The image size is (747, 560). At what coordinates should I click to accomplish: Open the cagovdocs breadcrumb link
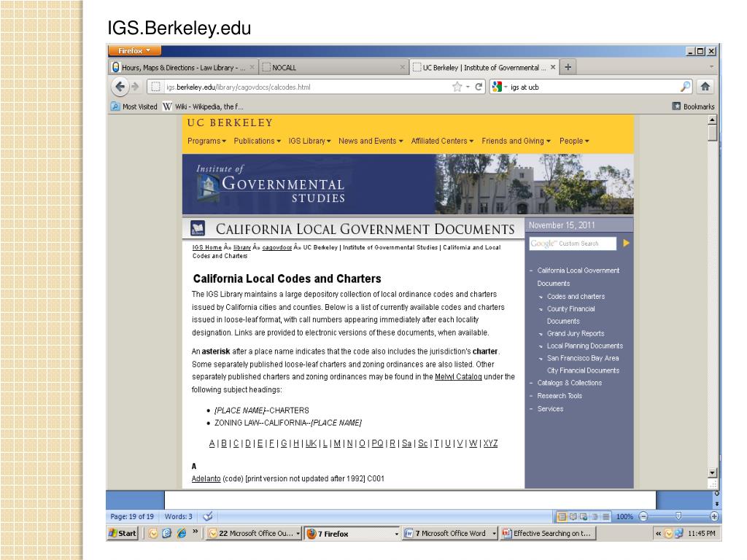pos(276,247)
